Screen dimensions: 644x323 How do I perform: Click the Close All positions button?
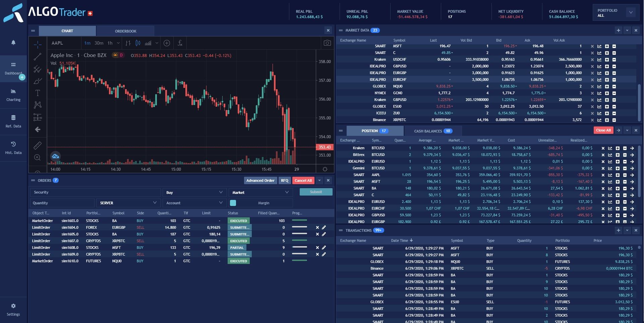click(603, 130)
